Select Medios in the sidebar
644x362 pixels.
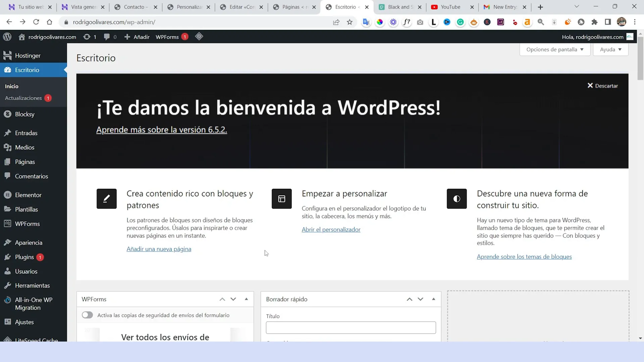point(24,147)
